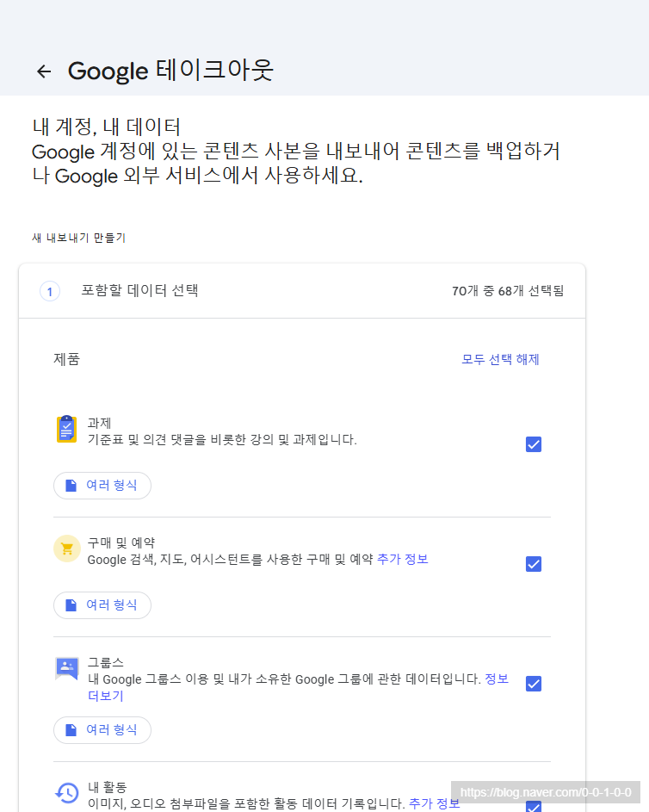Click the Google 테이크아웃 title
This screenshot has width=649, height=812.
[170, 71]
